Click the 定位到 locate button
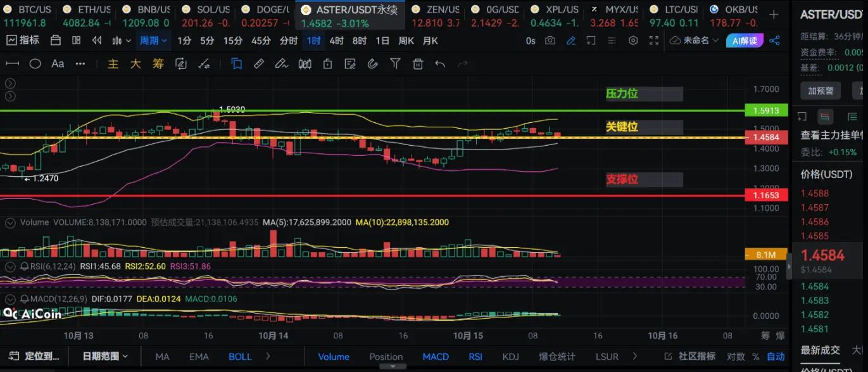Viewport: 868px width, 372px height. [35, 356]
